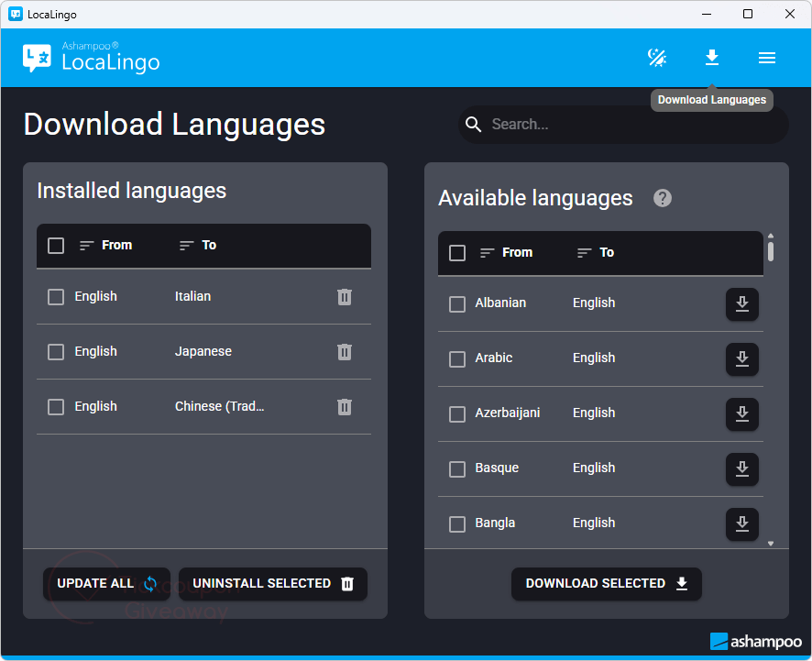812x661 pixels.
Task: Open the hamburger menu
Action: [767, 58]
